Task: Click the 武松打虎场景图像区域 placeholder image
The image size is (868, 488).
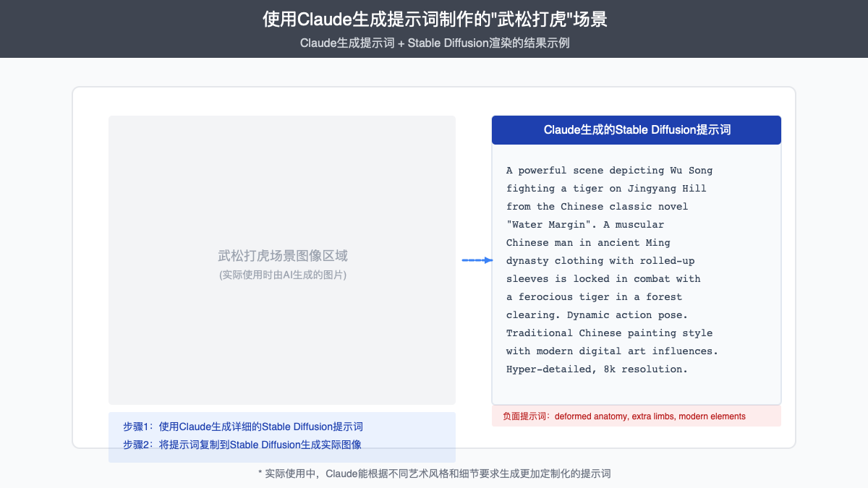Action: [282, 260]
